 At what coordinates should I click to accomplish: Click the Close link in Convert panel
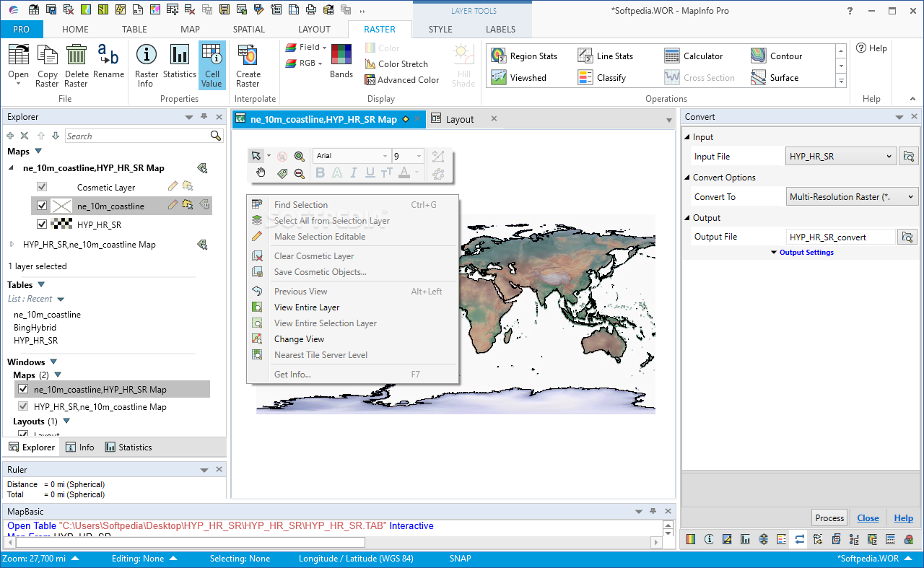click(x=868, y=518)
